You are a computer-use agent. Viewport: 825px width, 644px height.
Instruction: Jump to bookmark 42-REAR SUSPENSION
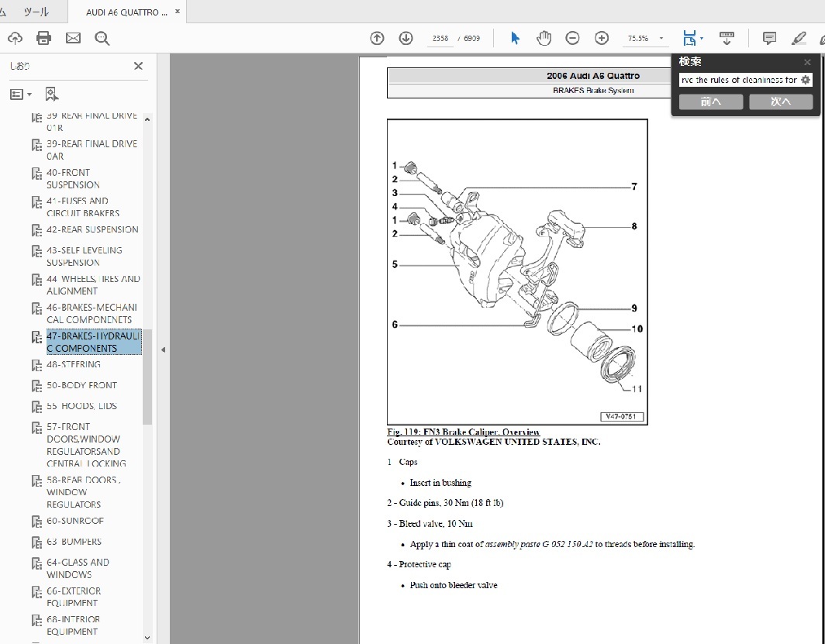(92, 229)
